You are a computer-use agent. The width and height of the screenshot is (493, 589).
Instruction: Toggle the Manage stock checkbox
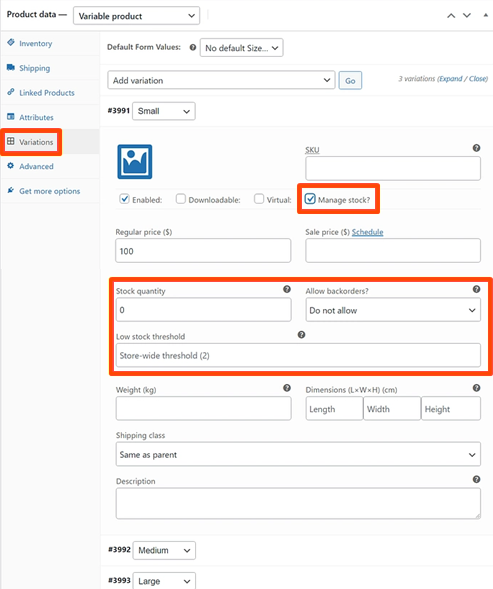pos(310,199)
